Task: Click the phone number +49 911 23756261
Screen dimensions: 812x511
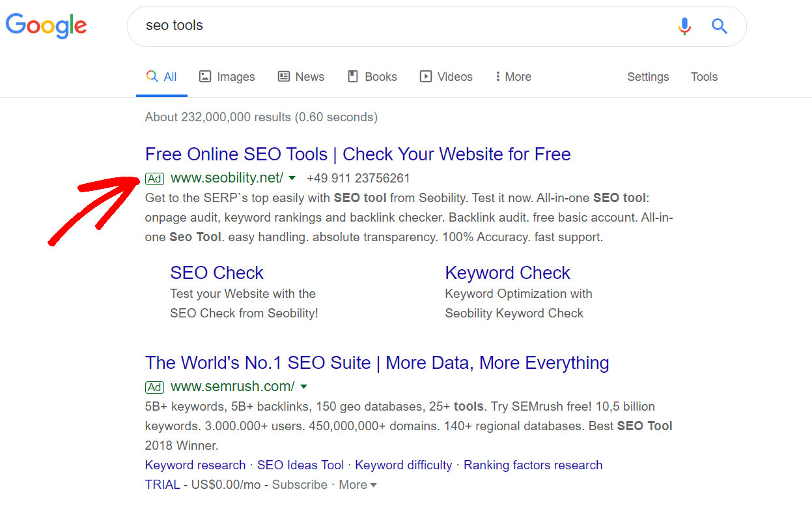Action: (358, 179)
